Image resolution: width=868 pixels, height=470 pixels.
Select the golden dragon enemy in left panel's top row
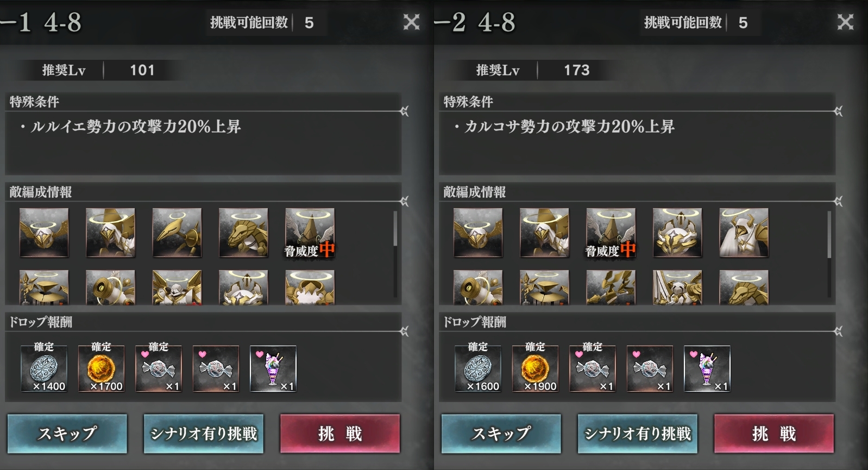pyautogui.click(x=243, y=233)
